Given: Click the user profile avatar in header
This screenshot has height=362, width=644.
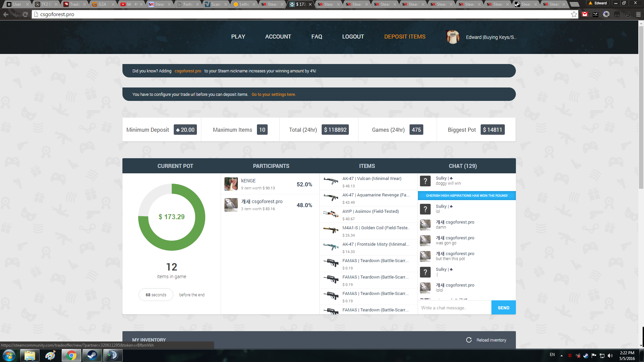Looking at the screenshot, I should click(x=453, y=37).
